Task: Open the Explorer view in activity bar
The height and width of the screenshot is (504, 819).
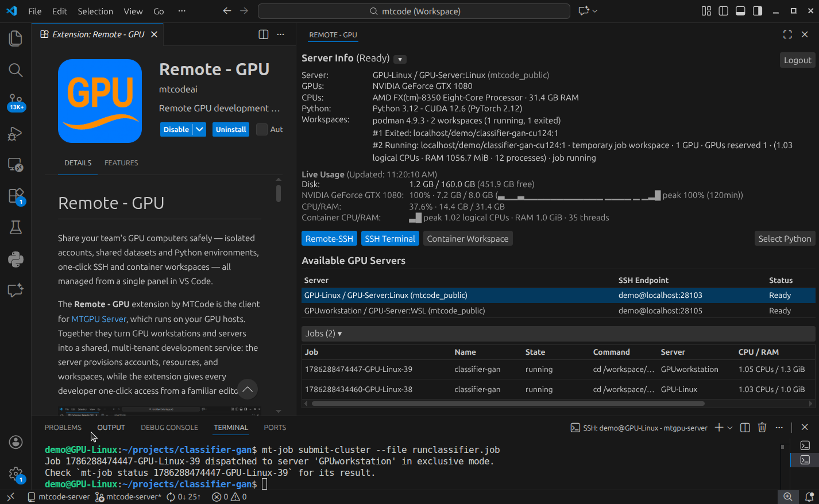Action: (16, 38)
